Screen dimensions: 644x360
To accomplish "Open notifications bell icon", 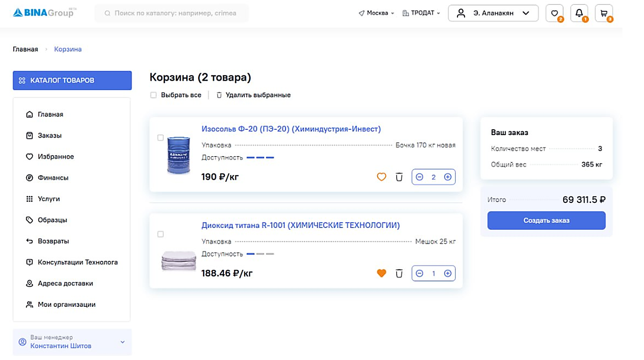I will click(579, 13).
